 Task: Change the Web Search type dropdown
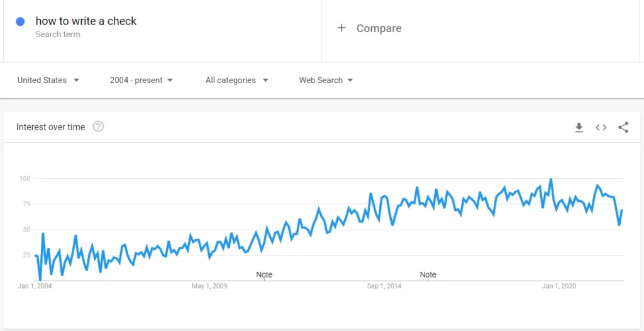tap(326, 80)
